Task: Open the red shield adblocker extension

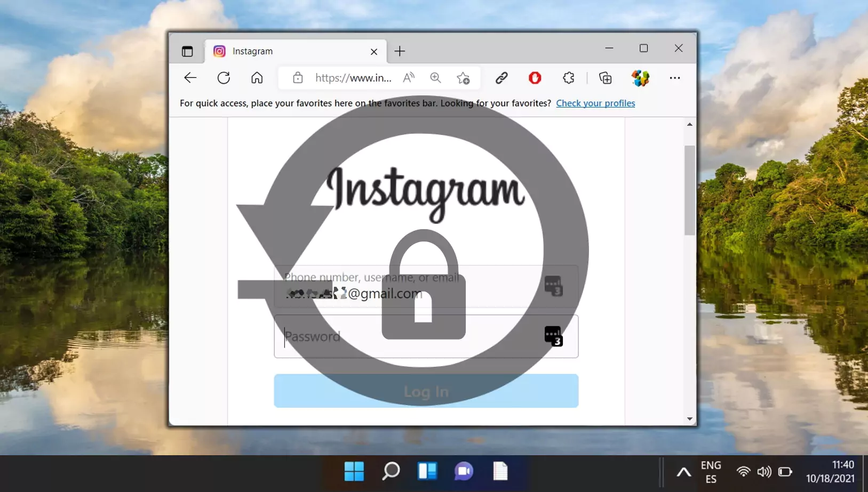Action: click(x=535, y=78)
